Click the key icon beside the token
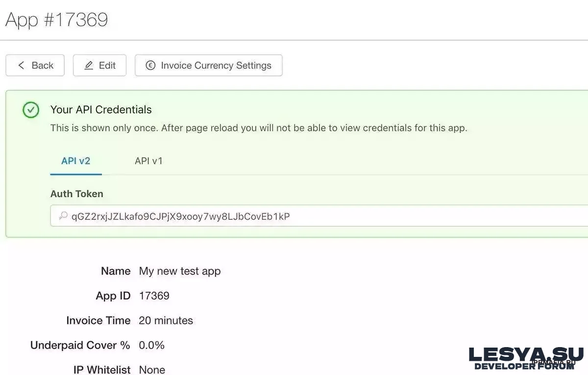The width and height of the screenshot is (588, 375). click(x=63, y=216)
